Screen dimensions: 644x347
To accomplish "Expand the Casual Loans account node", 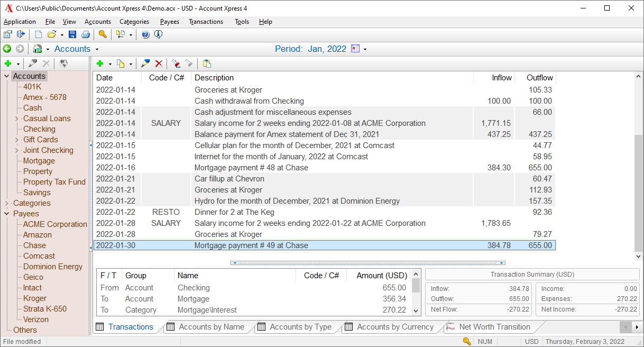I will pyautogui.click(x=17, y=118).
